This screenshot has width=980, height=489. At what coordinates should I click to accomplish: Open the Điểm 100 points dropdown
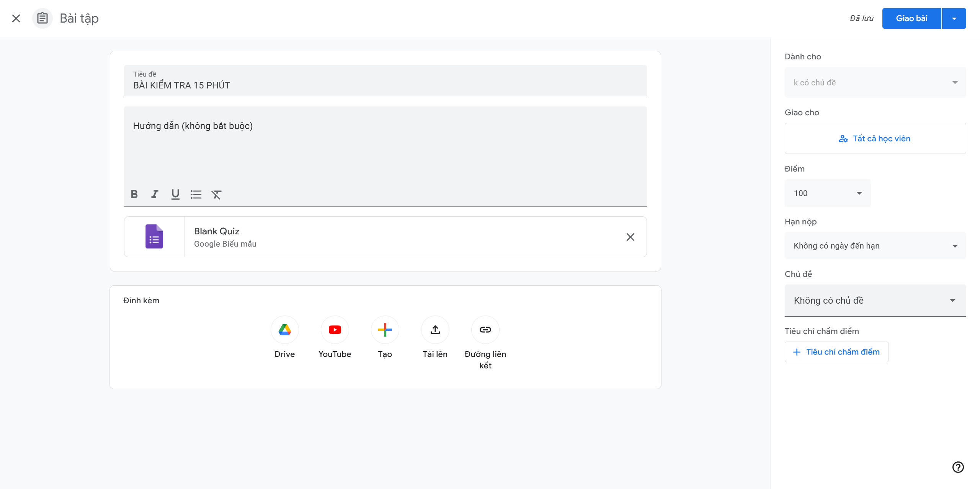coord(827,193)
